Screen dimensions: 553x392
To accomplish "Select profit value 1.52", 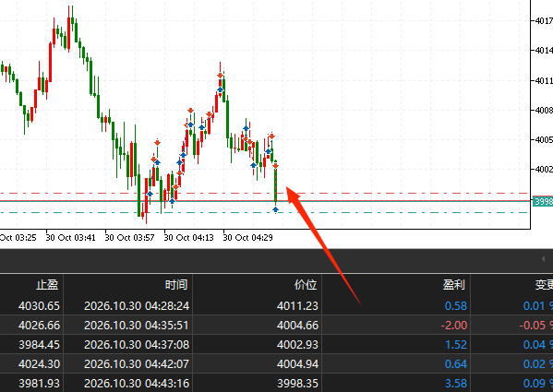I will 456,344.
